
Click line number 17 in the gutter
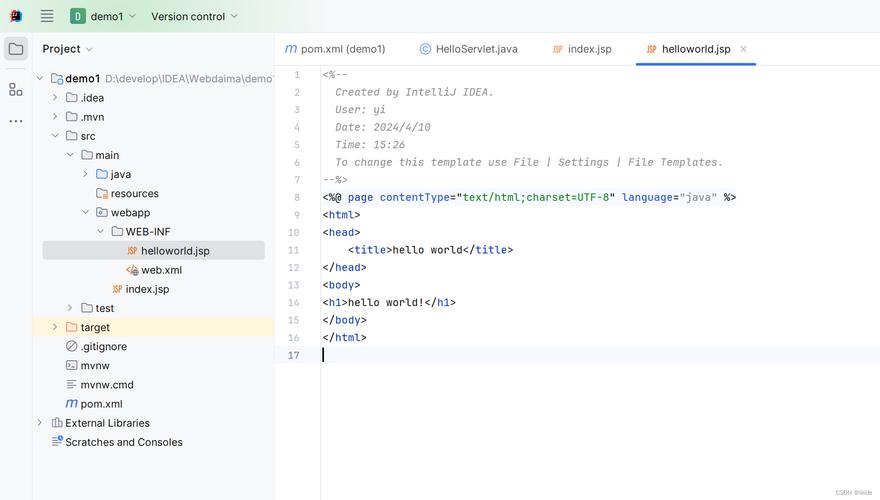pos(294,355)
